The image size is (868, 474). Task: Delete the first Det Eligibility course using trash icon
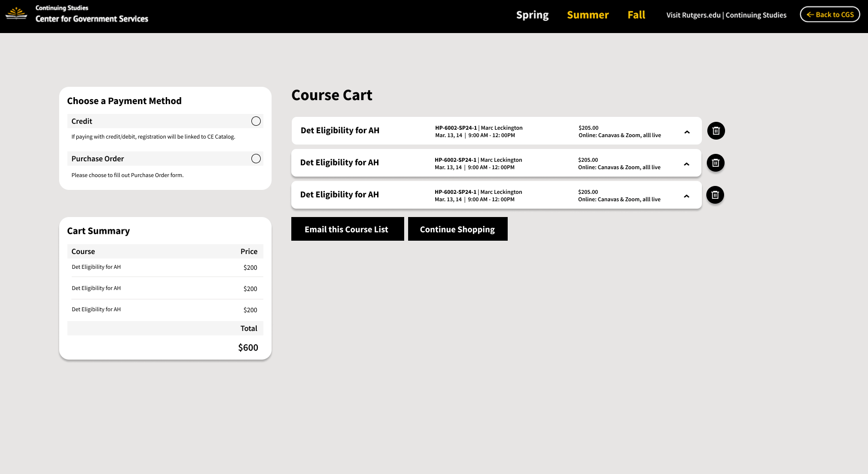pos(716,130)
